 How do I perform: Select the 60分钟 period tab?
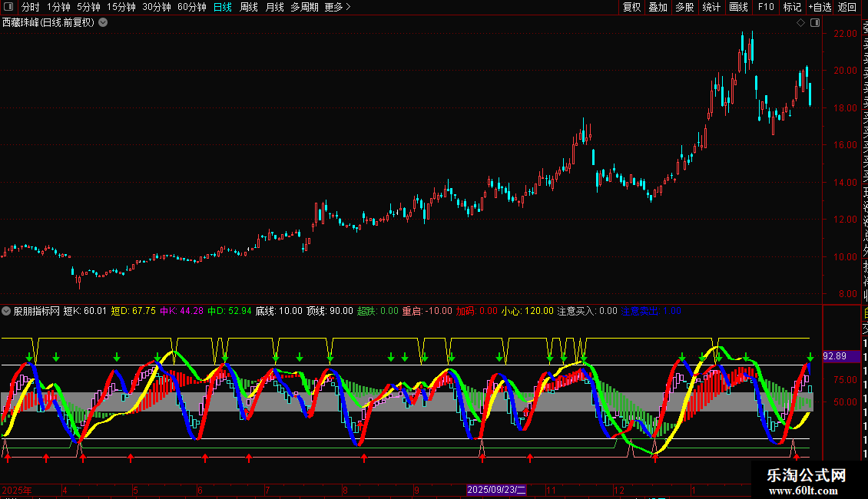coord(191,8)
